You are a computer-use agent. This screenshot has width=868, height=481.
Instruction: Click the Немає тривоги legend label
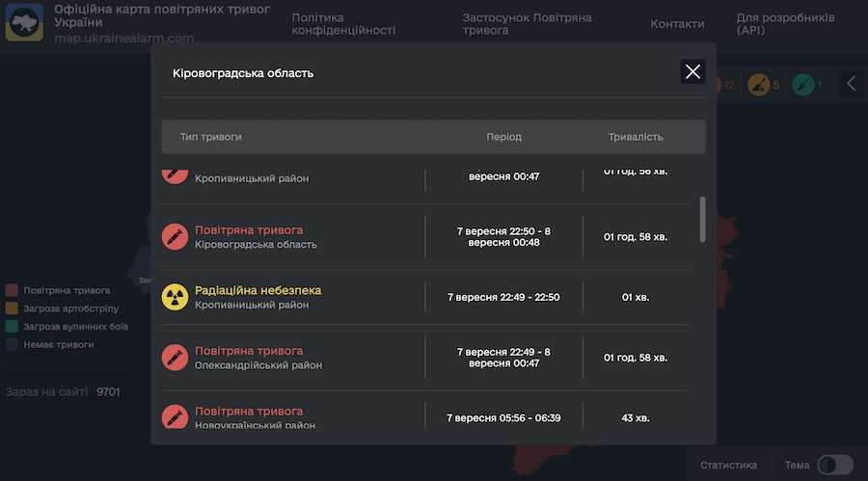pos(58,344)
